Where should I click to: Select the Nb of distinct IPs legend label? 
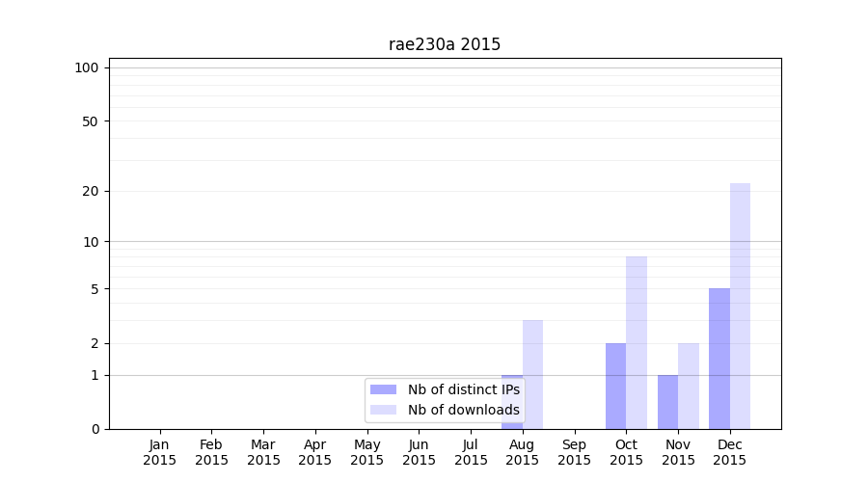[463, 389]
